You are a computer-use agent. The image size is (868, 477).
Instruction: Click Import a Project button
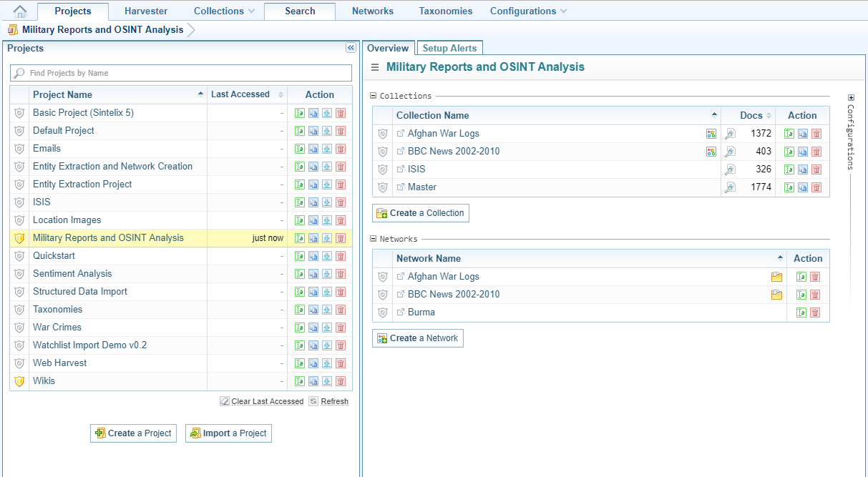click(228, 433)
